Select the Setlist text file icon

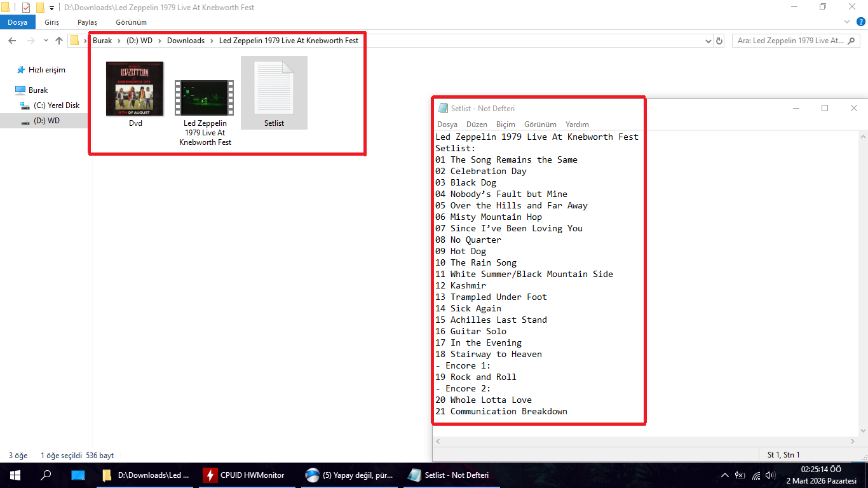pos(275,88)
